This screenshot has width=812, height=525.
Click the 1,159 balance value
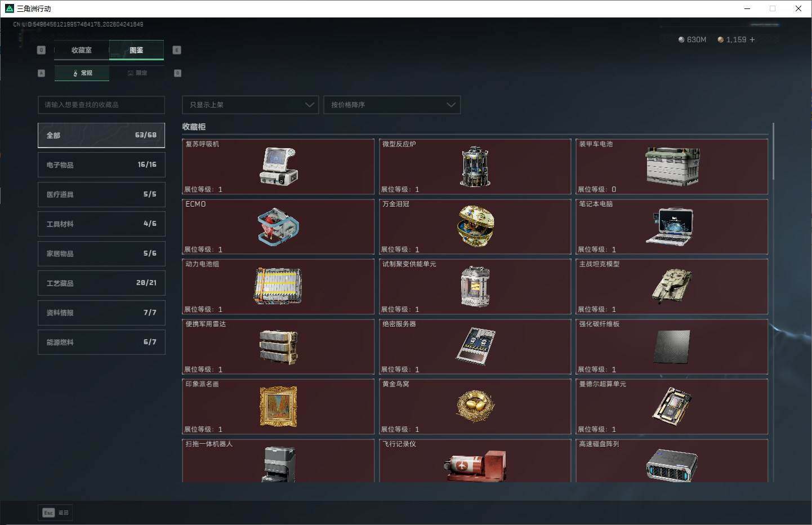click(736, 40)
